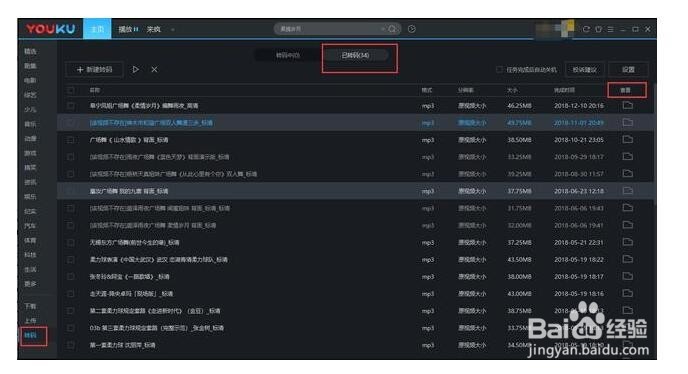Open the 转码中(0) tab
The width and height of the screenshot is (688, 374).
tap(288, 55)
